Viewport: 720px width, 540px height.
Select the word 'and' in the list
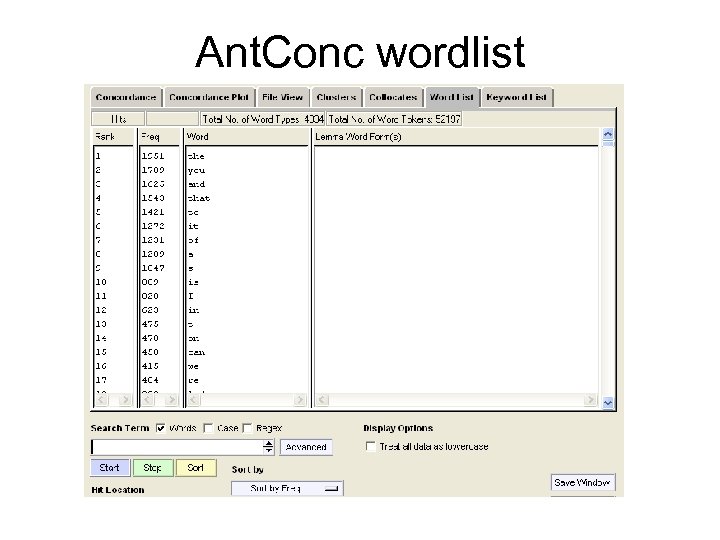(x=197, y=185)
